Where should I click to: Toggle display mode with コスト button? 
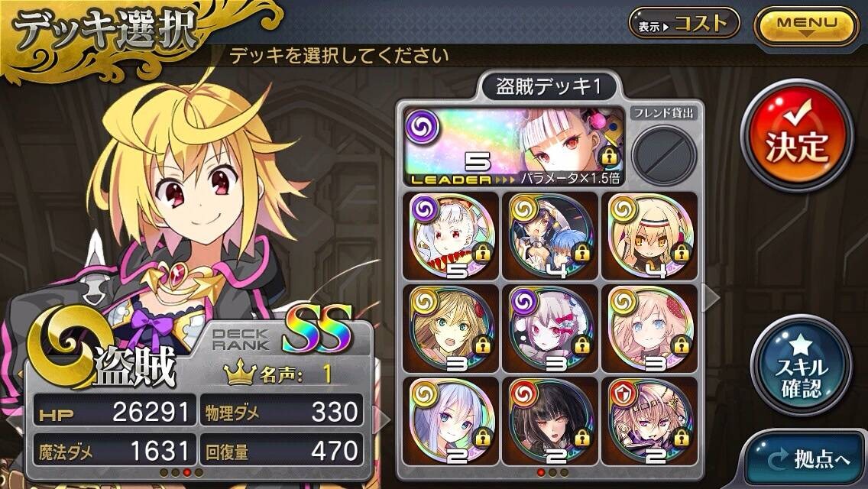(x=684, y=23)
